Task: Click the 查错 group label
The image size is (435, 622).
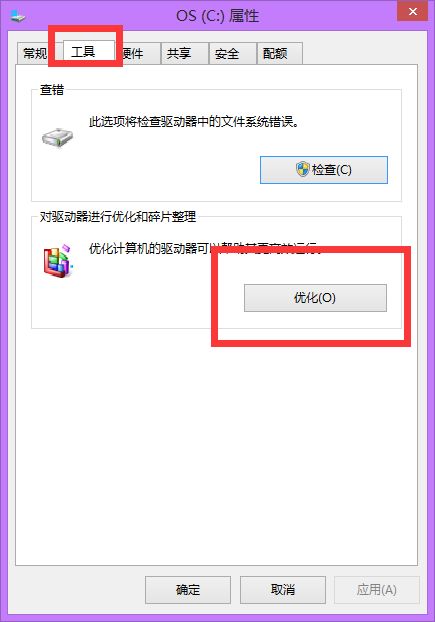Action: pos(52,90)
